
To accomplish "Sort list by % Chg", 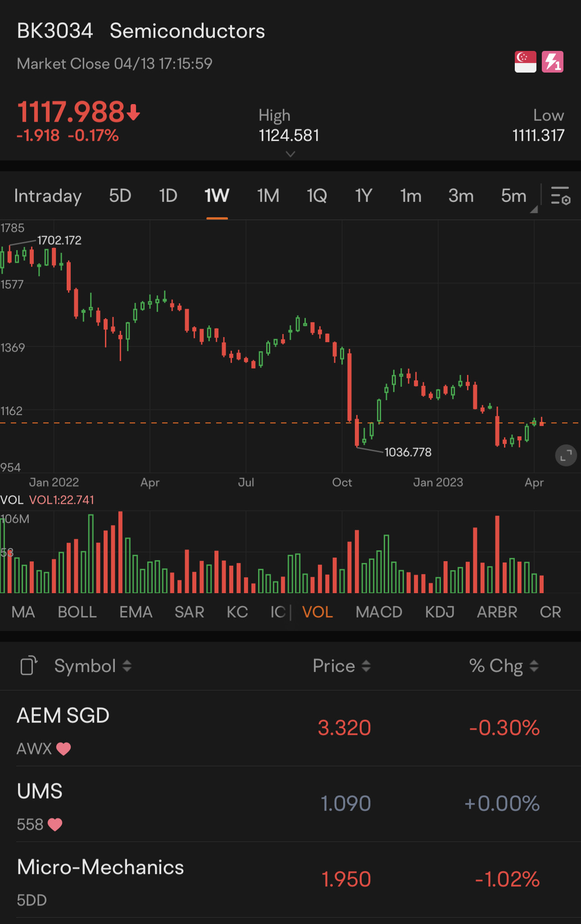I will coord(504,666).
